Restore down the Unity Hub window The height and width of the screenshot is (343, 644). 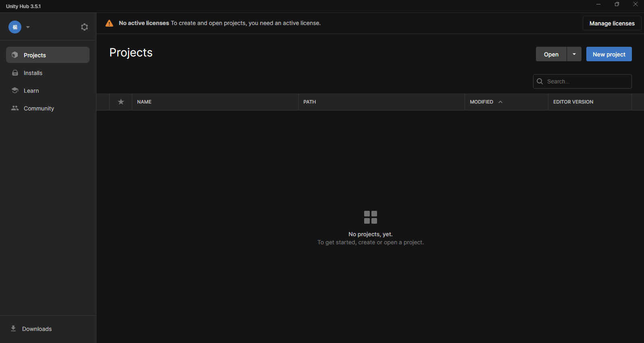[x=617, y=4]
